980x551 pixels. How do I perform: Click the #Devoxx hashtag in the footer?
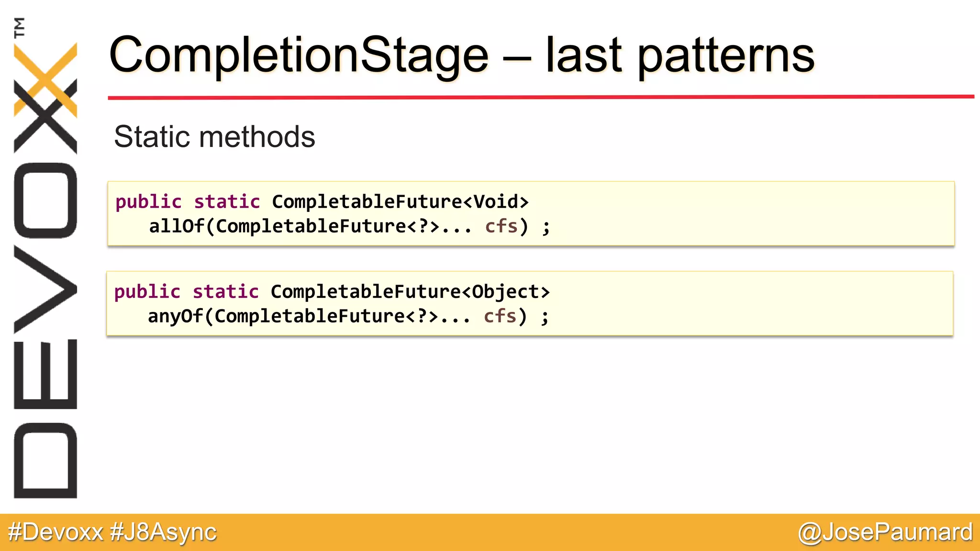pyautogui.click(x=56, y=532)
